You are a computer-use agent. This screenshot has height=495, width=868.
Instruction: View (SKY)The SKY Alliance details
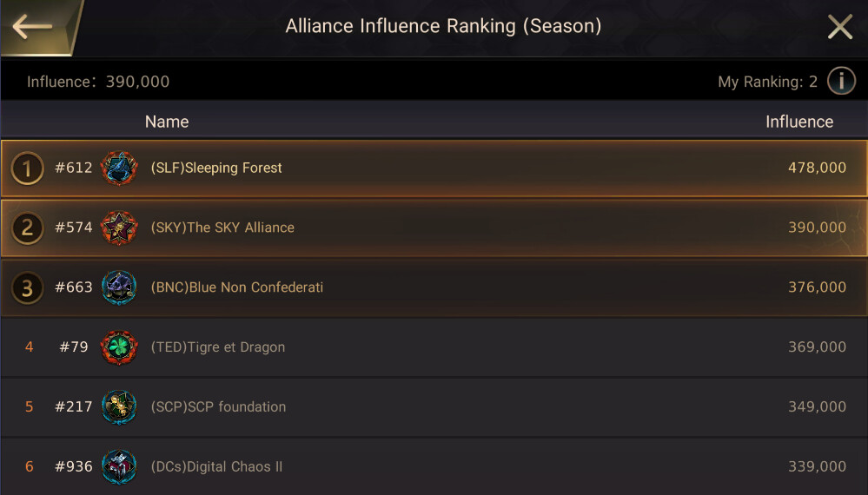click(222, 228)
